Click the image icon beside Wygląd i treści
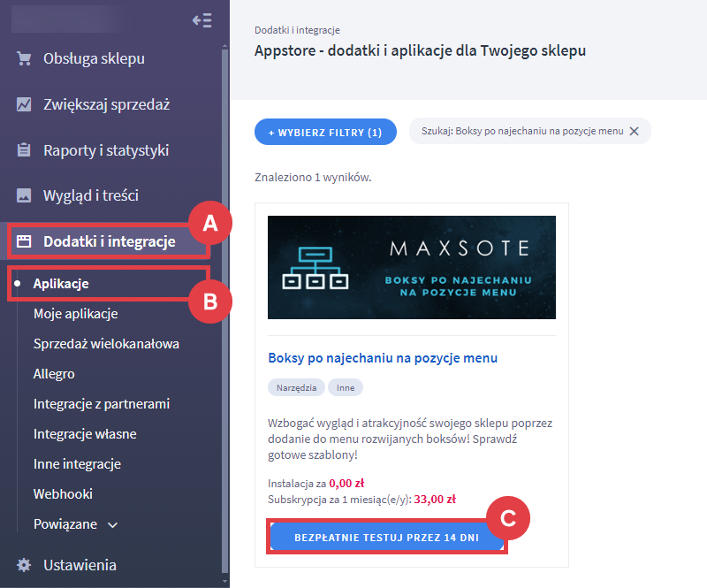 click(24, 195)
